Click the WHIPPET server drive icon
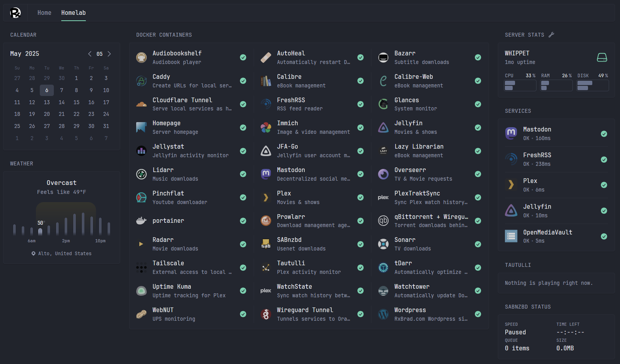 click(x=602, y=57)
